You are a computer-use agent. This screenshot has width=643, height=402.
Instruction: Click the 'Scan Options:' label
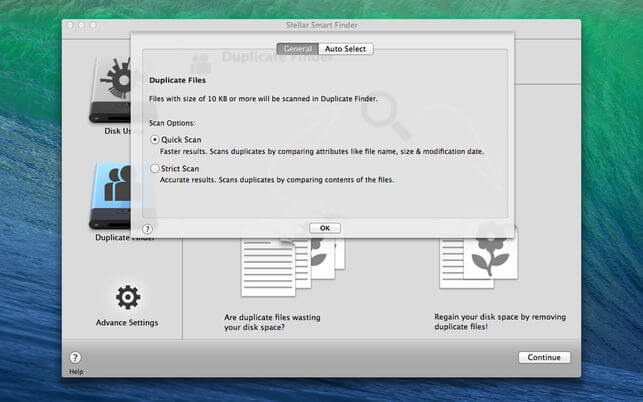[x=172, y=123]
